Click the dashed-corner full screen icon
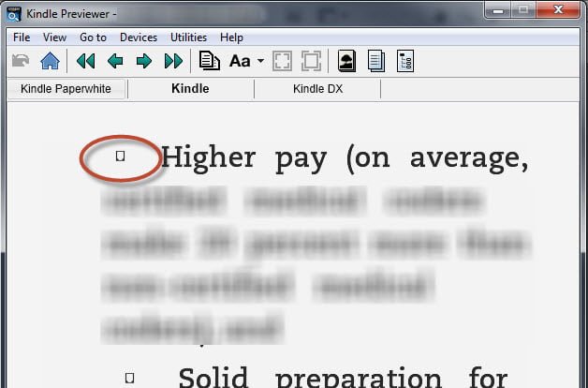This screenshot has height=388, width=588. pos(282,61)
